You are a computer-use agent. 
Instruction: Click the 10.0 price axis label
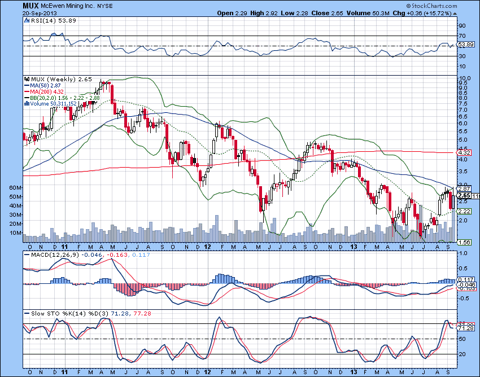click(x=465, y=78)
